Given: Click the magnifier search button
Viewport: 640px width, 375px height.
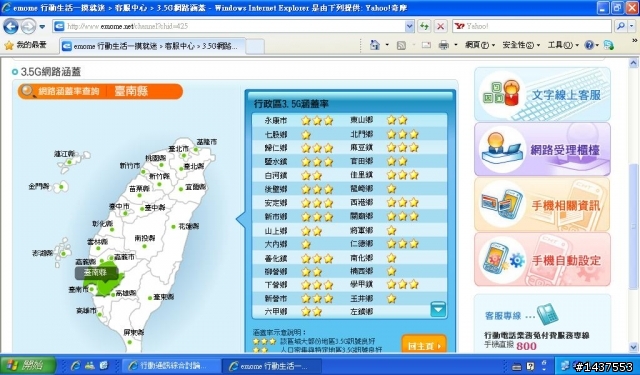Looking at the screenshot, I should (x=620, y=27).
